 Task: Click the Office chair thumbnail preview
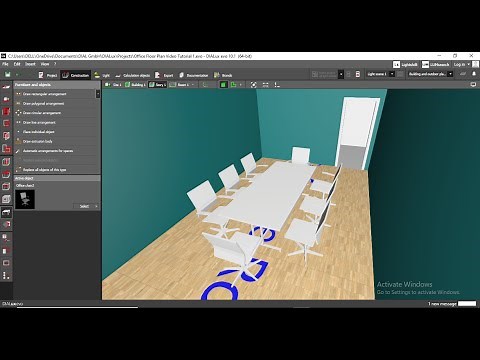[x=25, y=199]
